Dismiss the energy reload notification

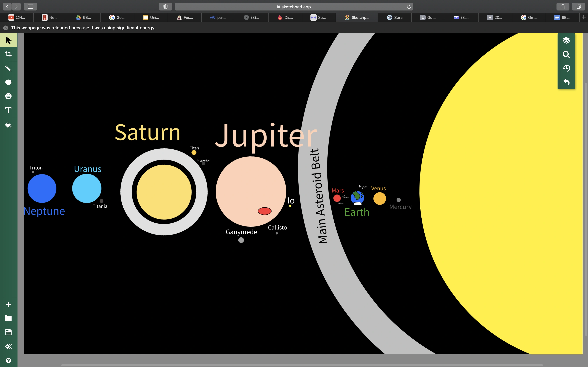pyautogui.click(x=6, y=28)
